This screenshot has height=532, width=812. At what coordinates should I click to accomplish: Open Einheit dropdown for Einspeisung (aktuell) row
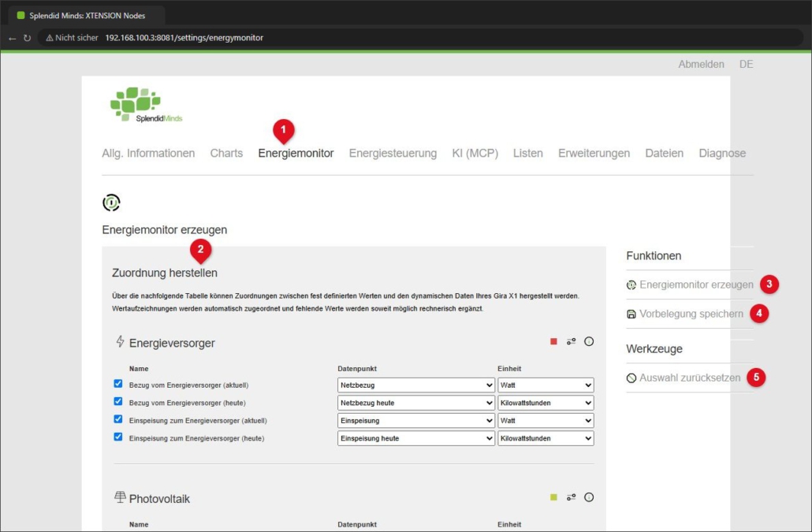[546, 421]
